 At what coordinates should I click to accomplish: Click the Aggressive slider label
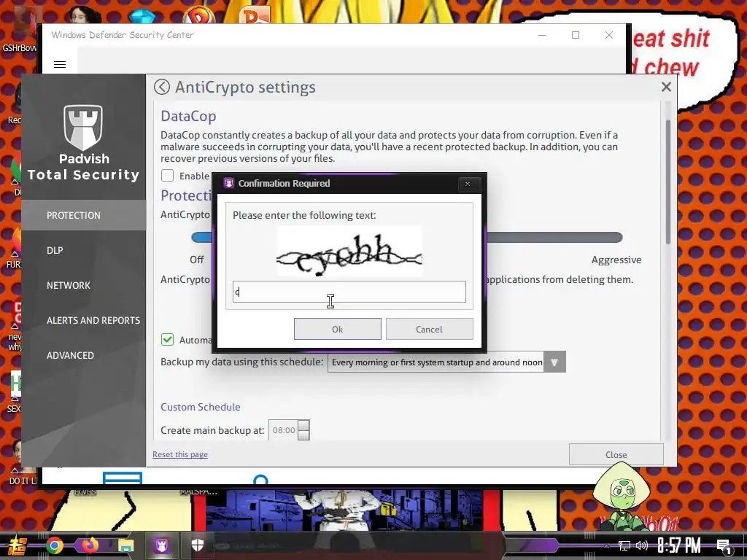pos(616,260)
